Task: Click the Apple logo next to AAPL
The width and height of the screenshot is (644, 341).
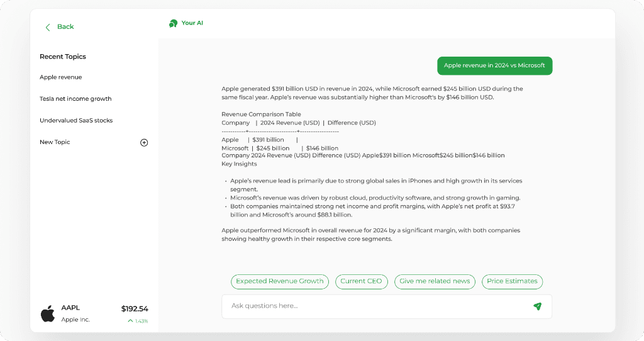Action: coord(48,313)
